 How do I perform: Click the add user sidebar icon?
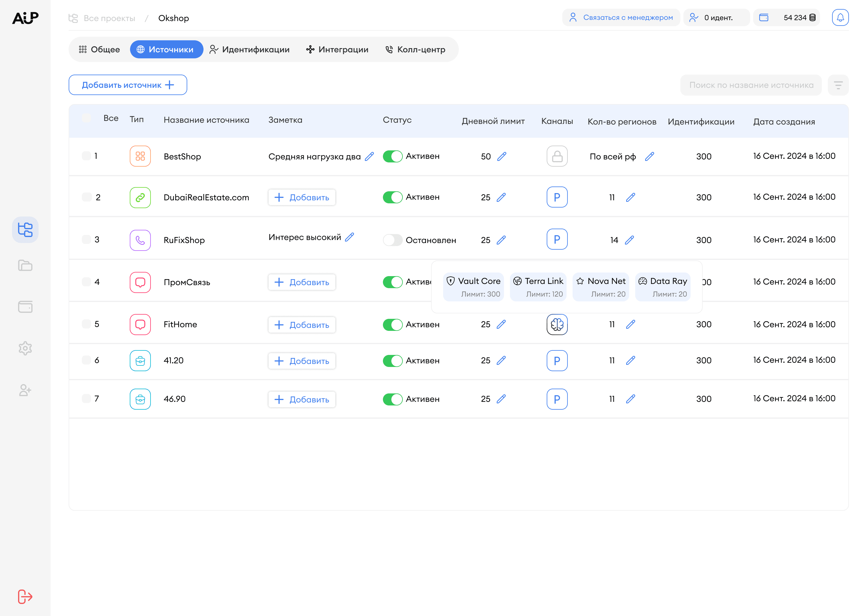coord(25,390)
